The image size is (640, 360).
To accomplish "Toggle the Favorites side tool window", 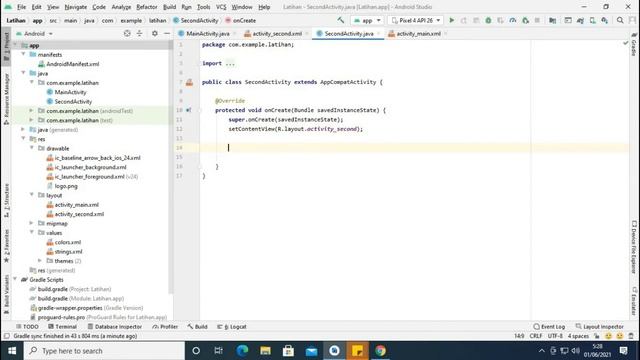I will click(6, 246).
